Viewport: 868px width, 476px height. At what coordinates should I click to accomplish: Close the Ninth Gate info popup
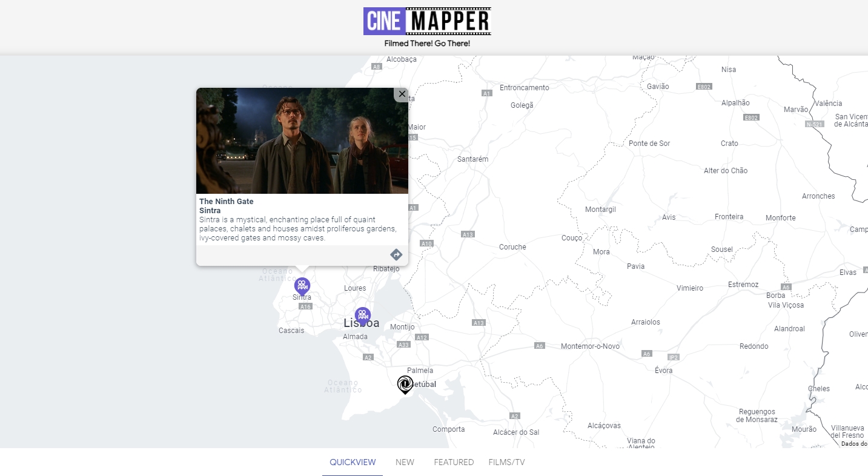[402, 94]
